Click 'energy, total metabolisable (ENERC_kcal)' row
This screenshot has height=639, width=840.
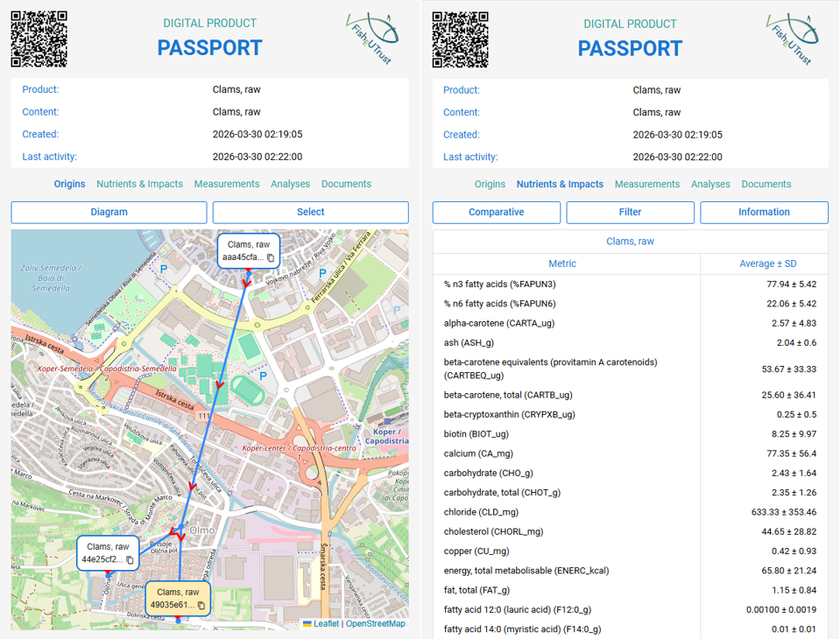630,571
